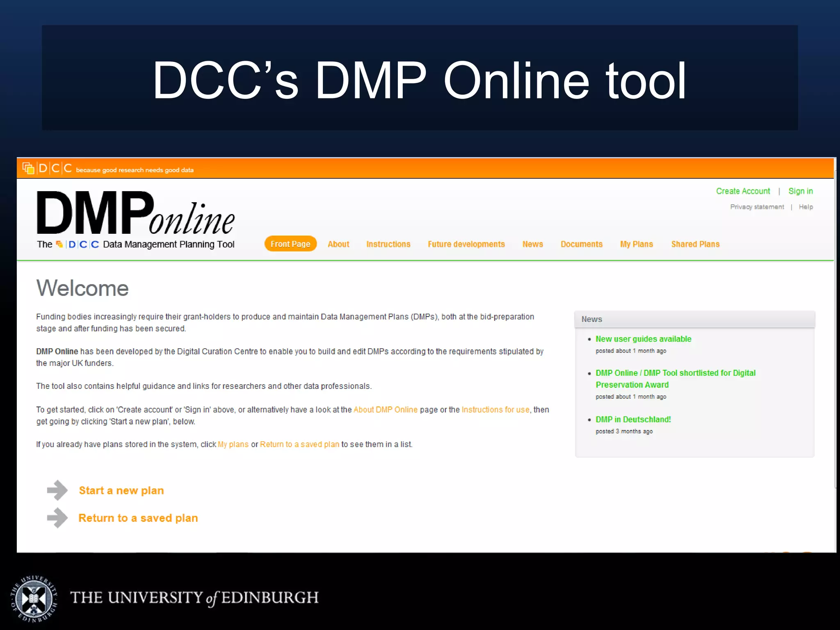
Task: Click inline Return to a saved plan link
Action: coord(300,445)
